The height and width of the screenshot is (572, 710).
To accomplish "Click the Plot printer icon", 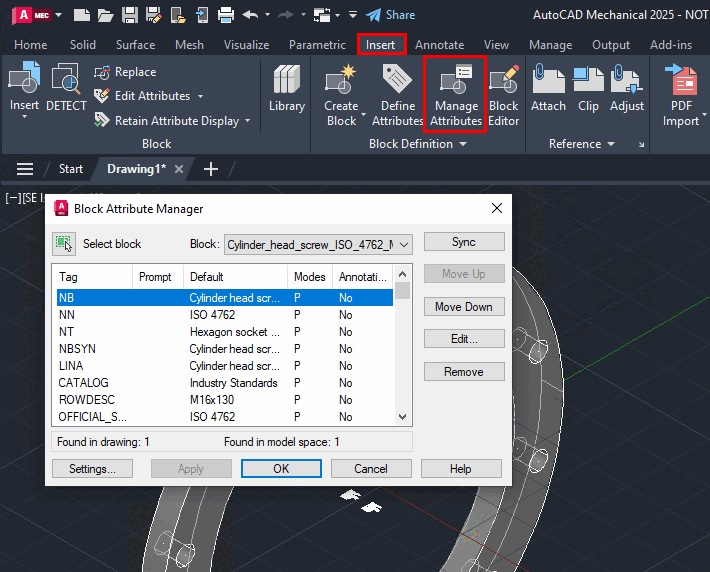I will pos(226,15).
